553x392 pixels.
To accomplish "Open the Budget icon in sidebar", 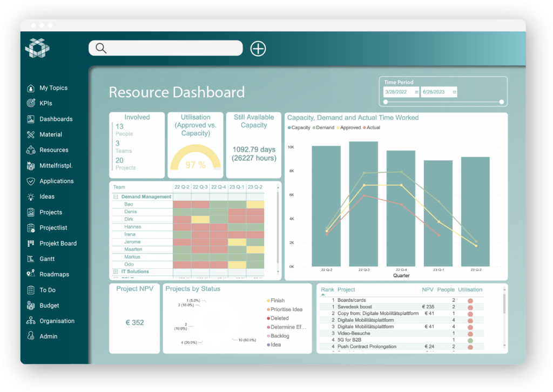I will pyautogui.click(x=31, y=305).
